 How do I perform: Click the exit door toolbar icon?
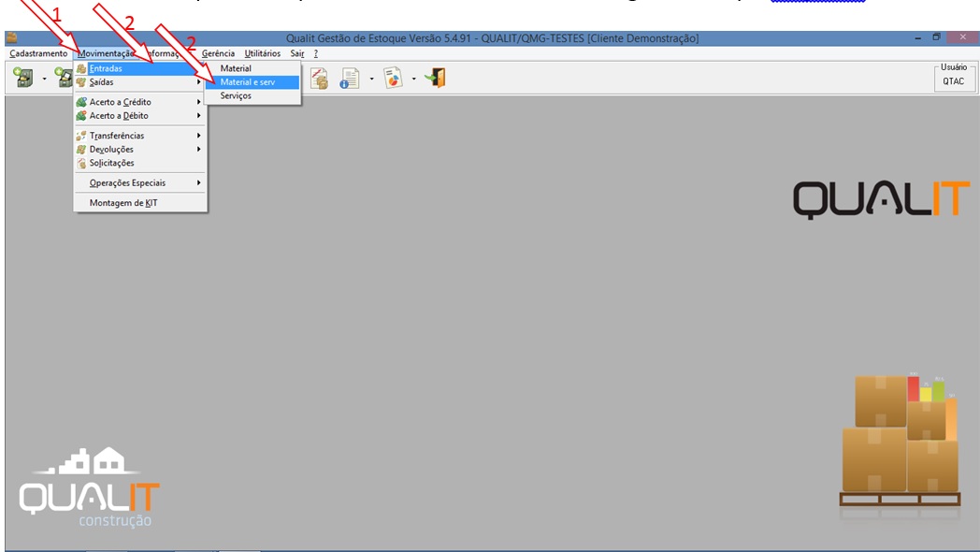click(436, 79)
